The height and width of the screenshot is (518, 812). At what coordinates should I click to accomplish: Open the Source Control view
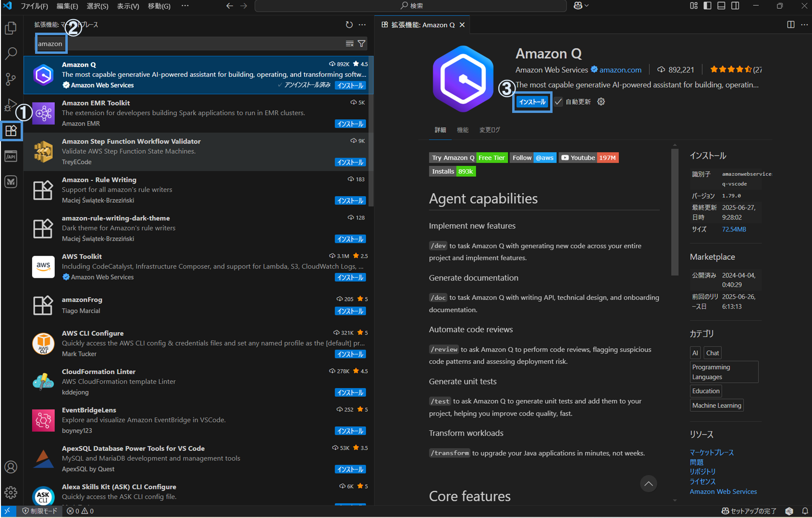click(11, 79)
